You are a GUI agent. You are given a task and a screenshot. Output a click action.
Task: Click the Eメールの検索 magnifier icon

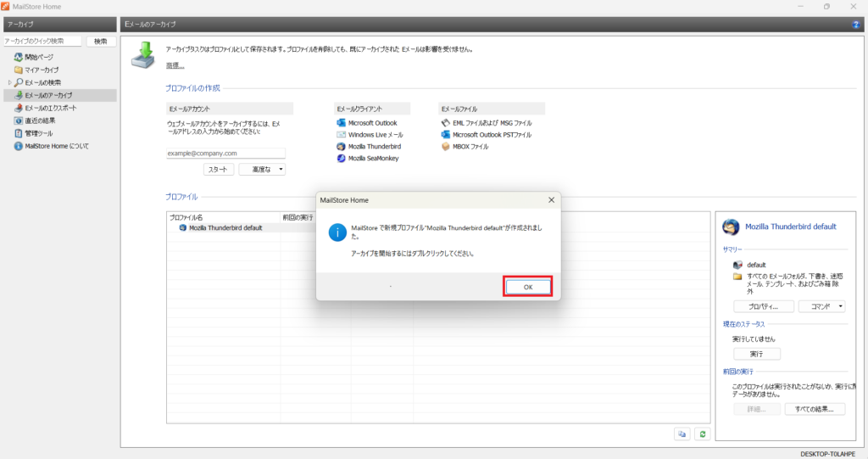pyautogui.click(x=19, y=82)
